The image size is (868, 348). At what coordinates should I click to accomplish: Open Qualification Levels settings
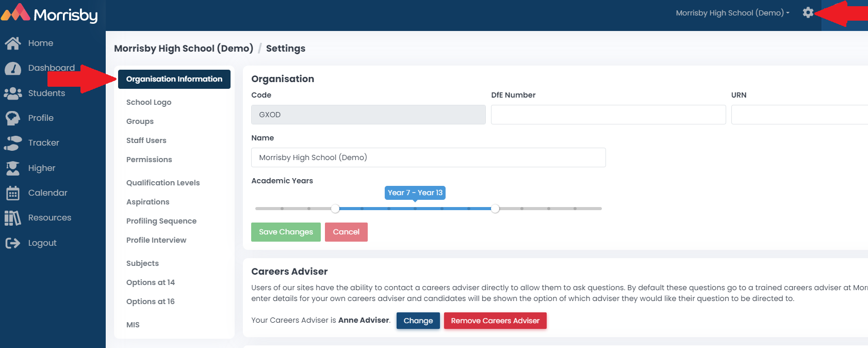163,183
